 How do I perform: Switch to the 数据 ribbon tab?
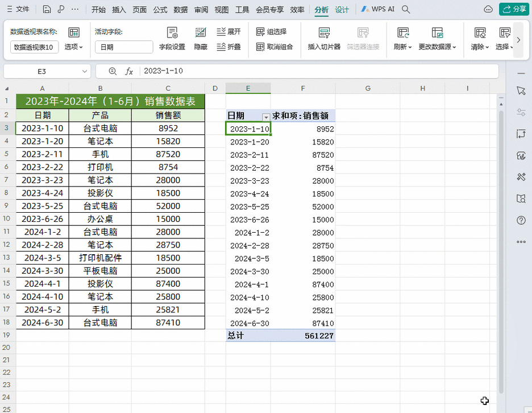coord(180,9)
